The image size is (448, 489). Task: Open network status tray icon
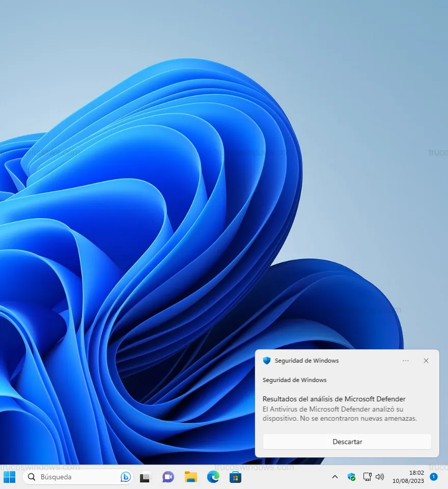[x=367, y=477]
